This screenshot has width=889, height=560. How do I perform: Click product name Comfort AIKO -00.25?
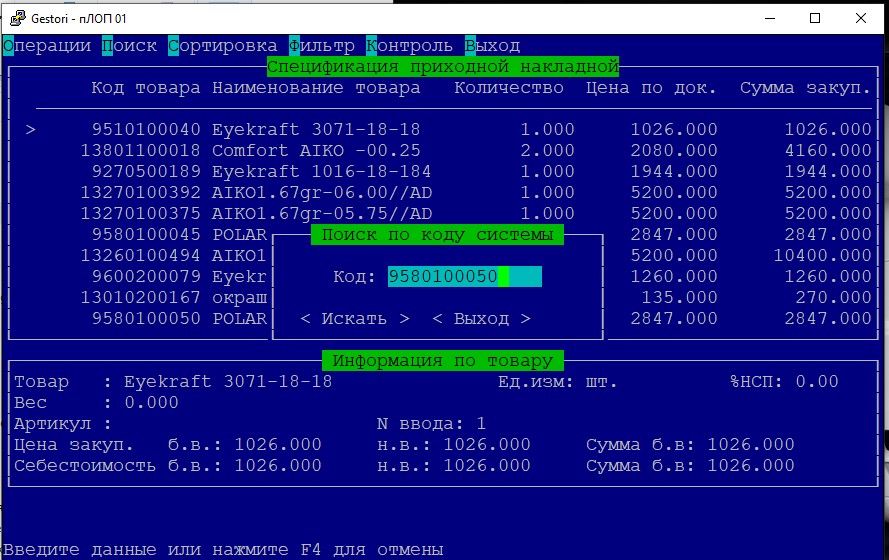[x=316, y=150]
